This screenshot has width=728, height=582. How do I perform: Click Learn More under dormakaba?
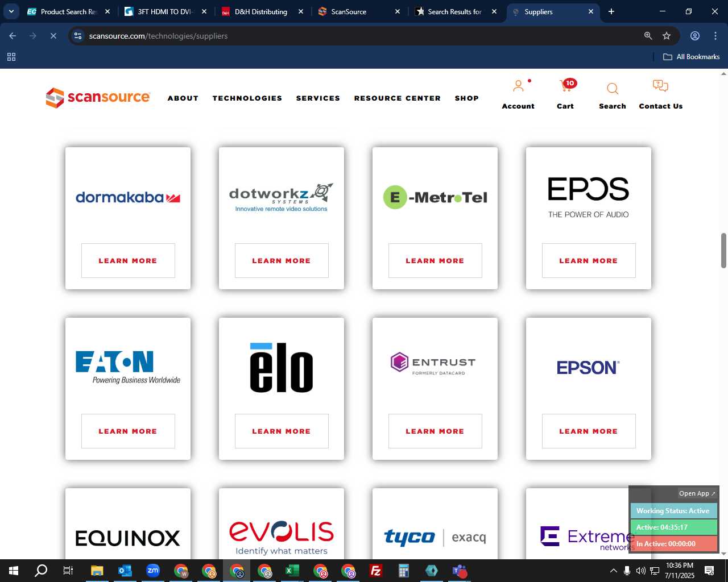point(128,261)
